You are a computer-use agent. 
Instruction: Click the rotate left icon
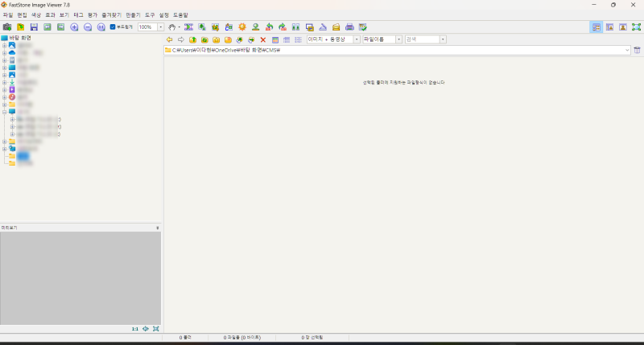point(269,27)
